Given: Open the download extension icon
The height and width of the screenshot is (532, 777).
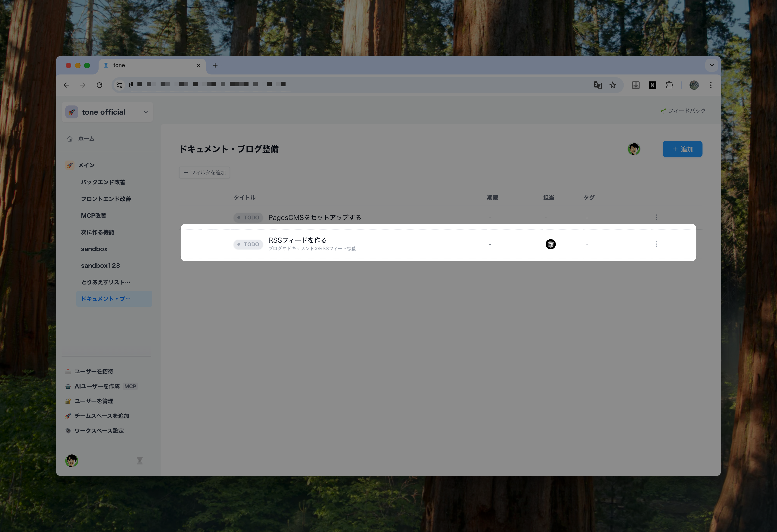Looking at the screenshot, I should 636,85.
